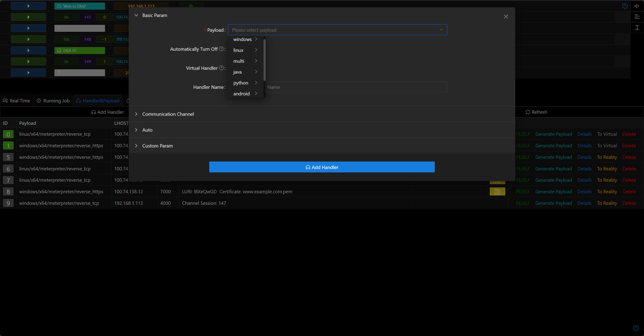
Task: Click the blue Add Handler button
Action: click(322, 167)
